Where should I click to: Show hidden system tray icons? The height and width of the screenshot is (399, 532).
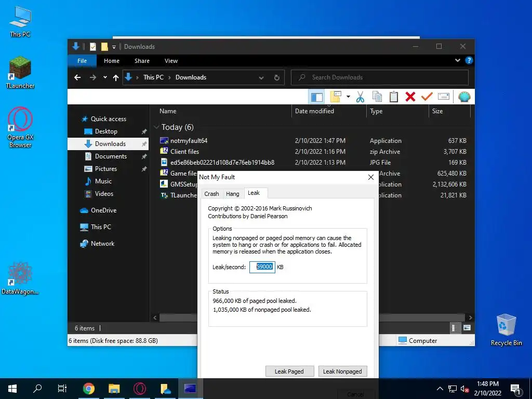point(440,389)
